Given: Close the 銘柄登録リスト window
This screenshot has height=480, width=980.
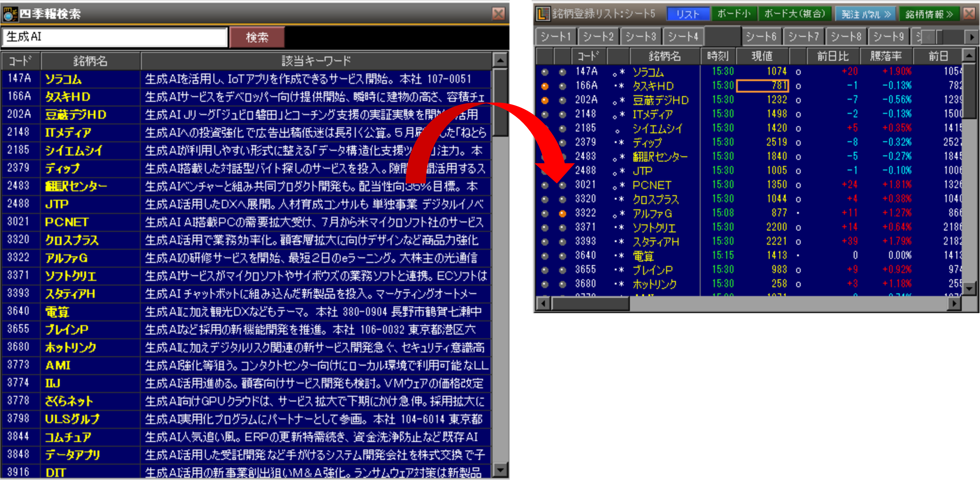Looking at the screenshot, I should click(x=969, y=14).
